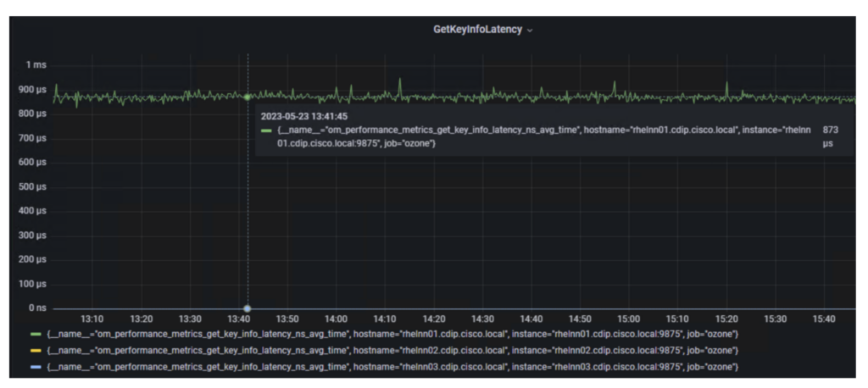This screenshot has height=388, width=868.
Task: Click the highlighted data point on the green line
Action: point(248,97)
